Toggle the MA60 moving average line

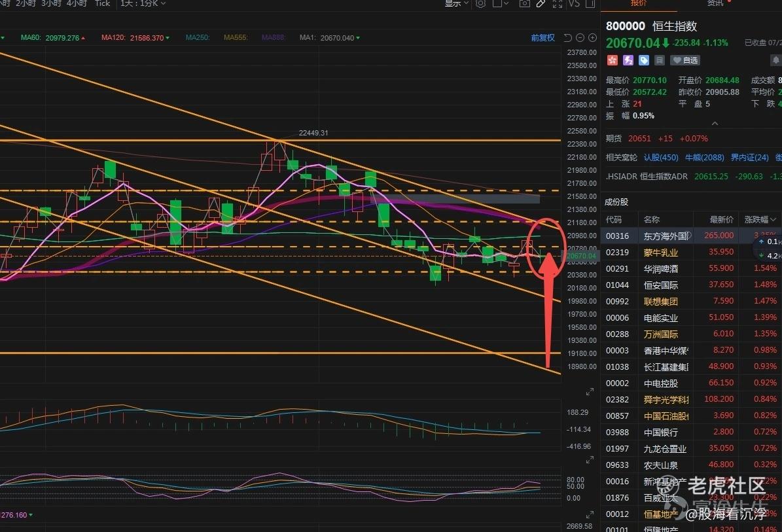coord(53,38)
